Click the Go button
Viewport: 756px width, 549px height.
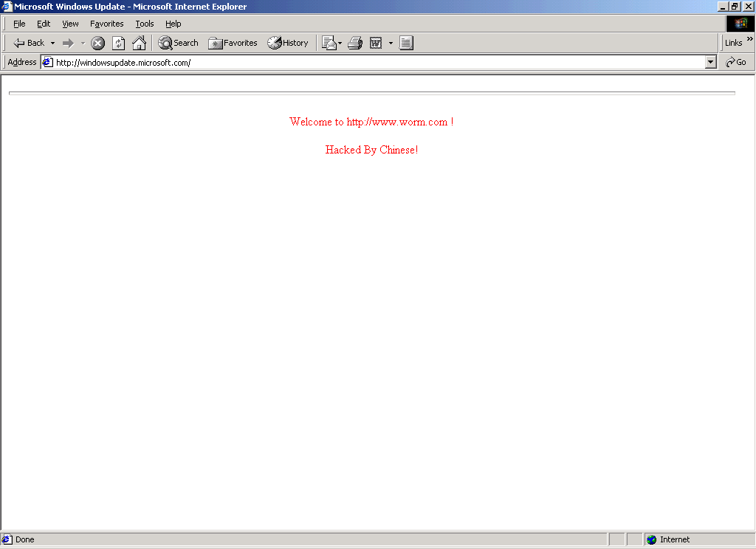point(736,62)
